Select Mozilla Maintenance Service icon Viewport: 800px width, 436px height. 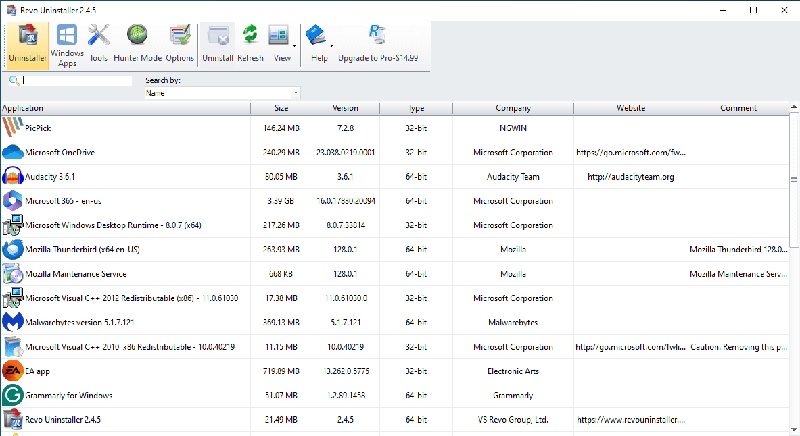[x=12, y=274]
